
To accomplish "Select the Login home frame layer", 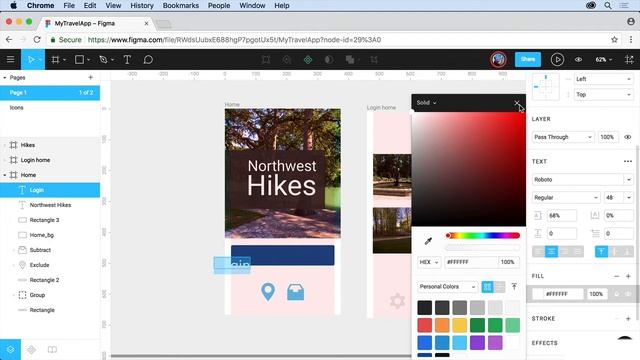I will pyautogui.click(x=50, y=160).
